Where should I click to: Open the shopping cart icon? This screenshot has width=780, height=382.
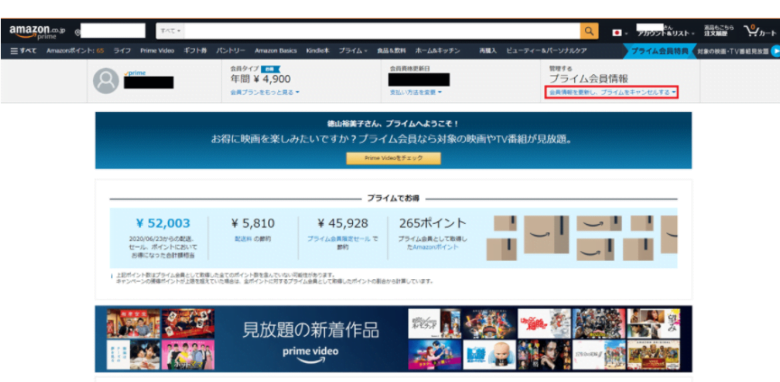tap(759, 31)
